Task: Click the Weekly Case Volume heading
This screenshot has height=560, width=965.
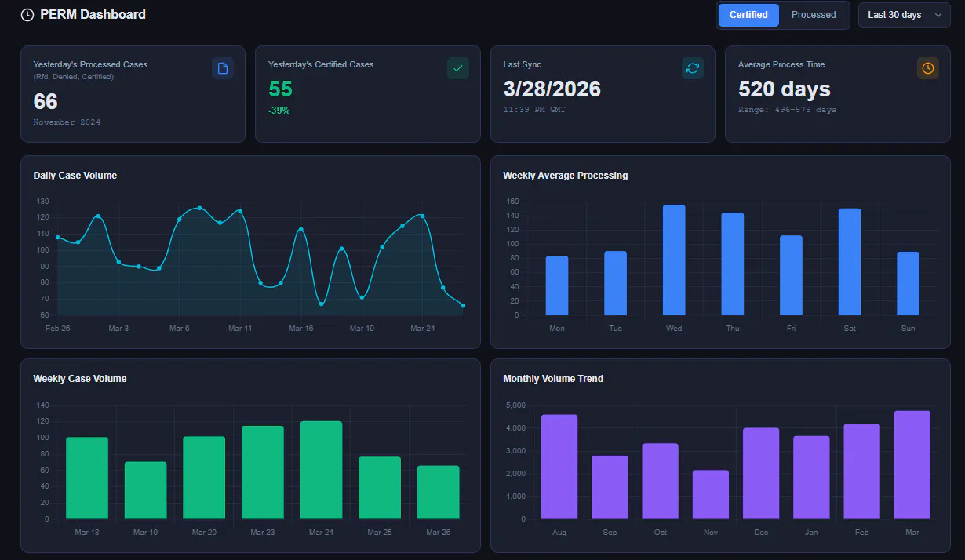Action: point(80,379)
